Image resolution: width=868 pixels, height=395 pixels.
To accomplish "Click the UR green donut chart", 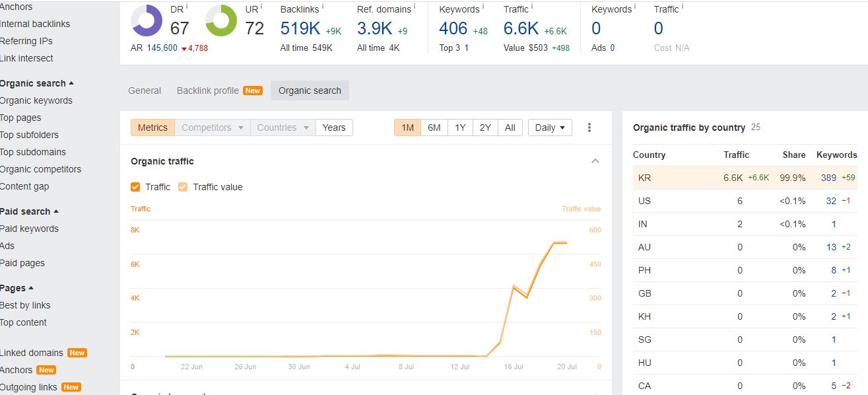I will (221, 21).
